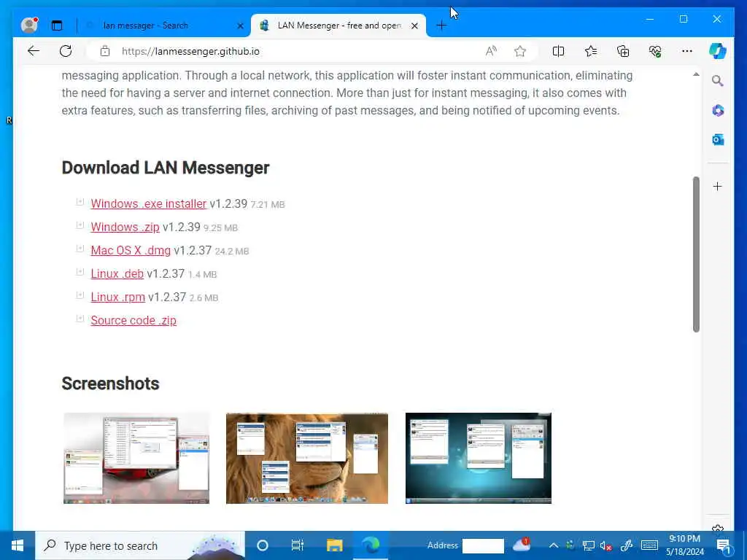Click the taskbar search box
Viewport: 747px width, 560px height.
click(140, 545)
